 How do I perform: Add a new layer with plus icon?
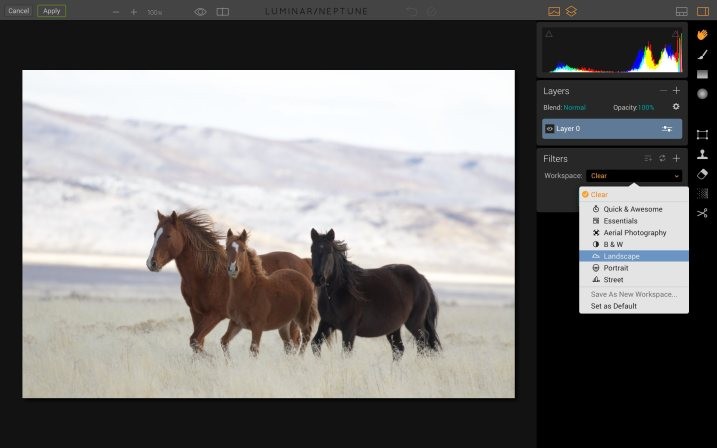click(x=676, y=91)
